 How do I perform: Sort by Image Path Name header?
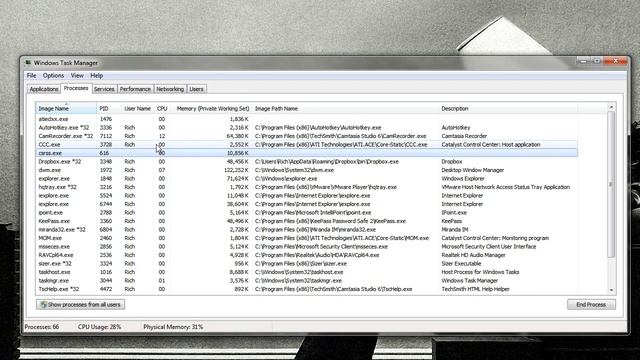coord(345,109)
